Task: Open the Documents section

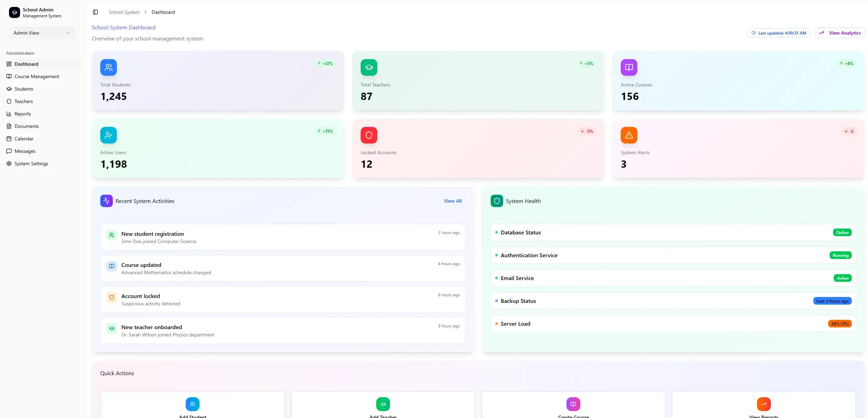Action: coord(26,126)
